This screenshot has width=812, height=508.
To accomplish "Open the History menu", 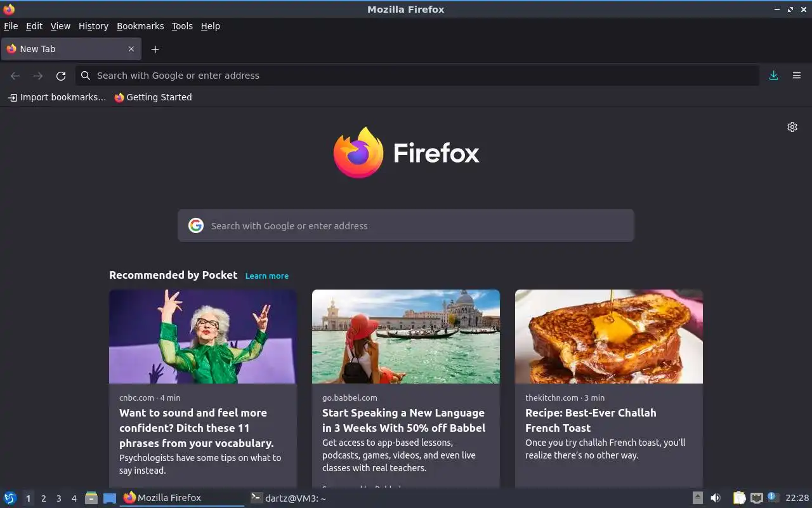I will (x=93, y=26).
